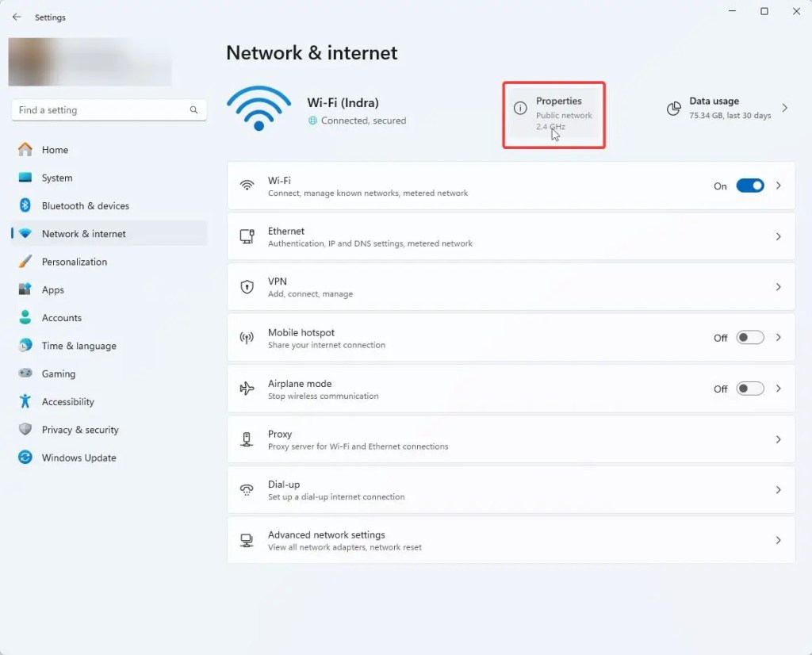Click the VPN shield icon
812x655 pixels.
click(x=247, y=287)
